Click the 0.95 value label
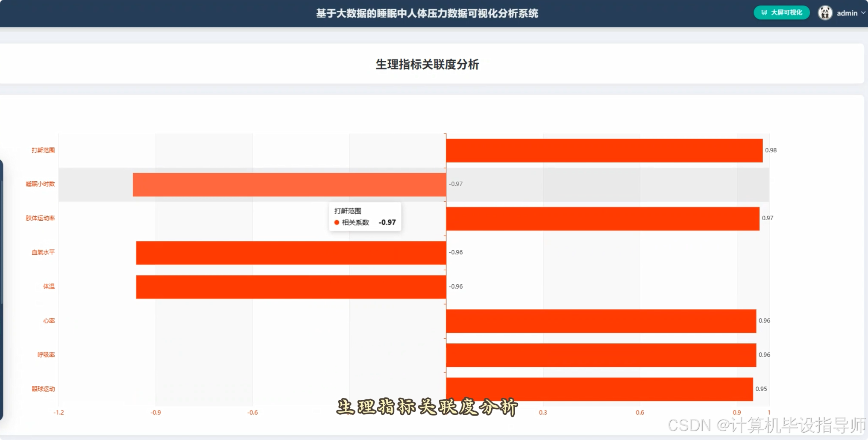Viewport: 868px width, 440px height. click(761, 389)
